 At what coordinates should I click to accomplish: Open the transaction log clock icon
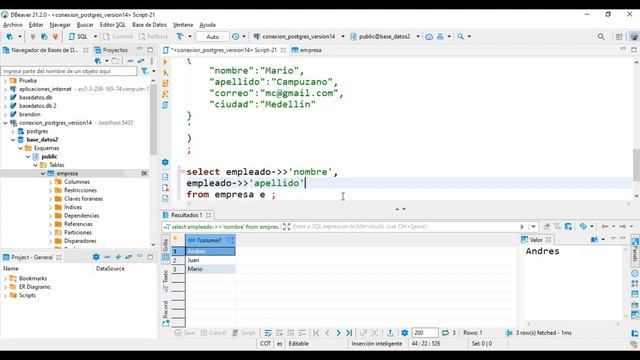(236, 37)
